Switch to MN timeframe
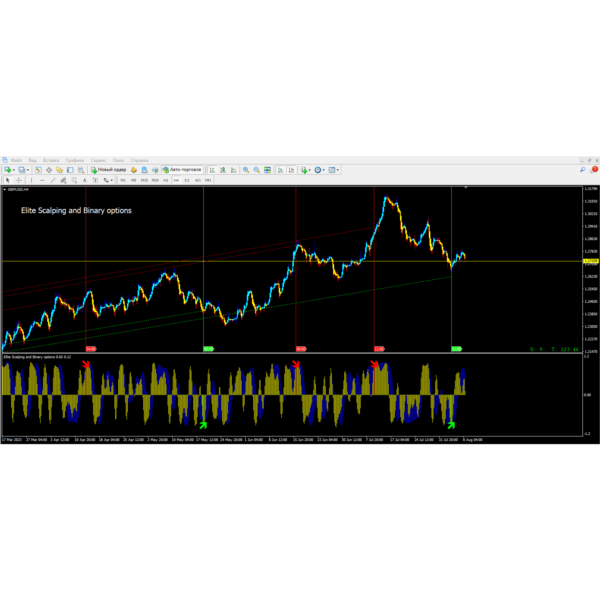This screenshot has height=600, width=600. (x=208, y=180)
